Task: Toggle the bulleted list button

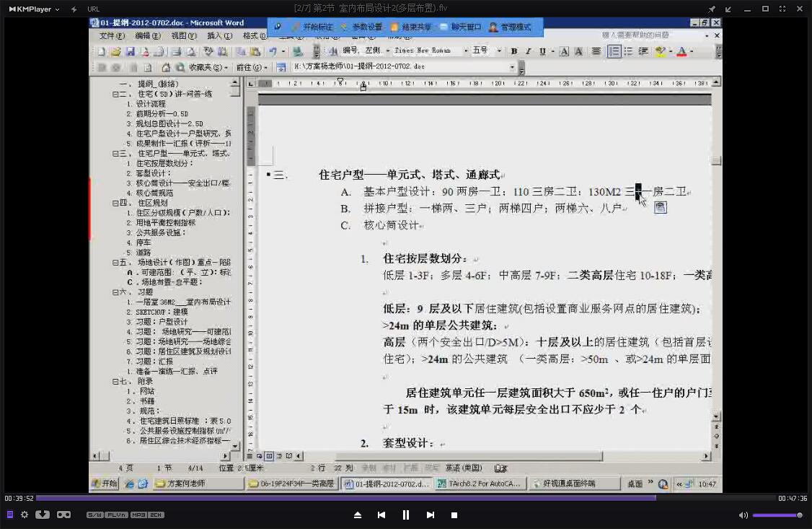Action: pyautogui.click(x=628, y=51)
